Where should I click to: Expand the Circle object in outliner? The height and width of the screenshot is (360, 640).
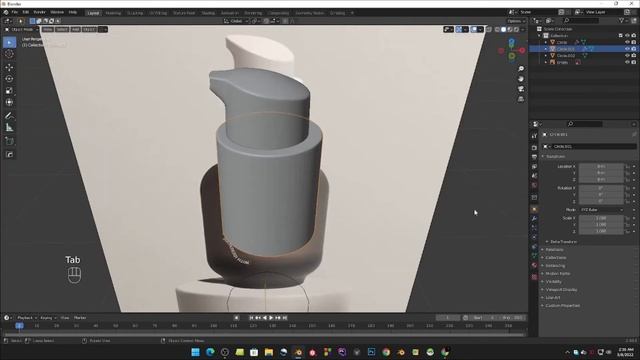point(546,42)
